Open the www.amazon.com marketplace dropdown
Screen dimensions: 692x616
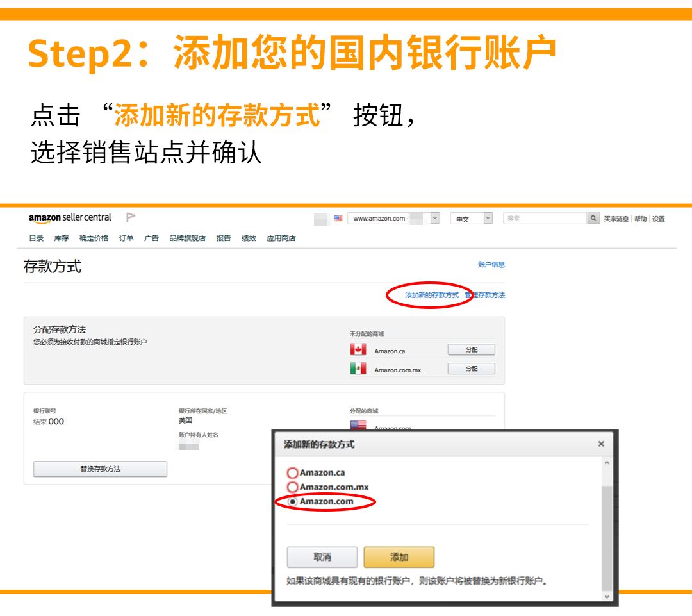393,218
